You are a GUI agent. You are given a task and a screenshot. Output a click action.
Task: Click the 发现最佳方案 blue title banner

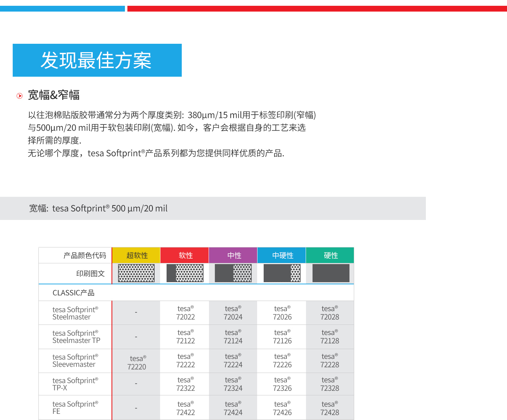click(x=97, y=60)
